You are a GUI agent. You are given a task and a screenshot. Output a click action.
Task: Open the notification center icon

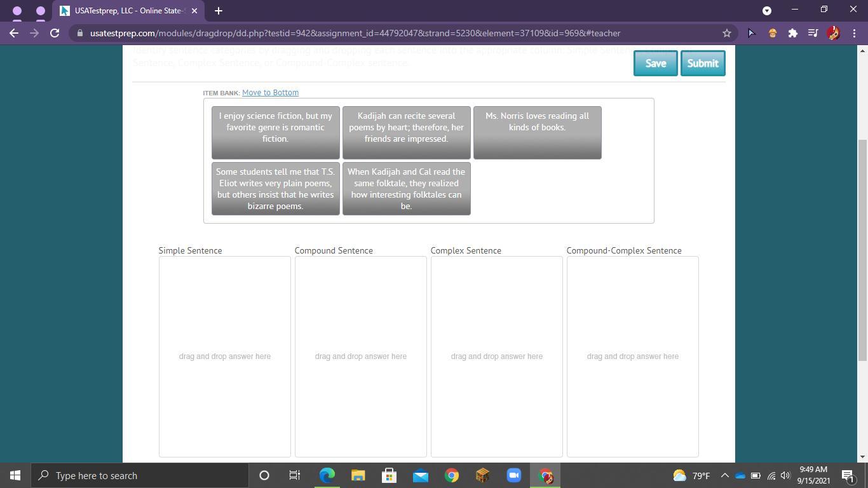tap(848, 475)
